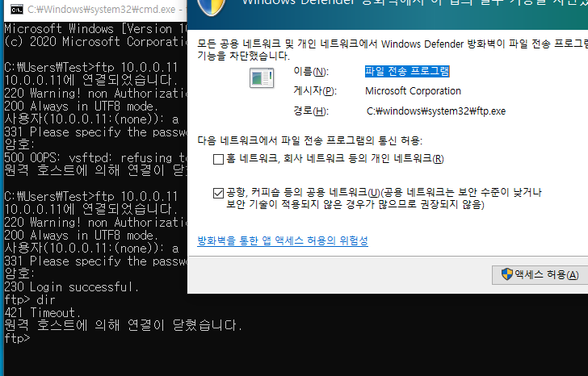Click the 이름(N): label in the dialog

(311, 72)
